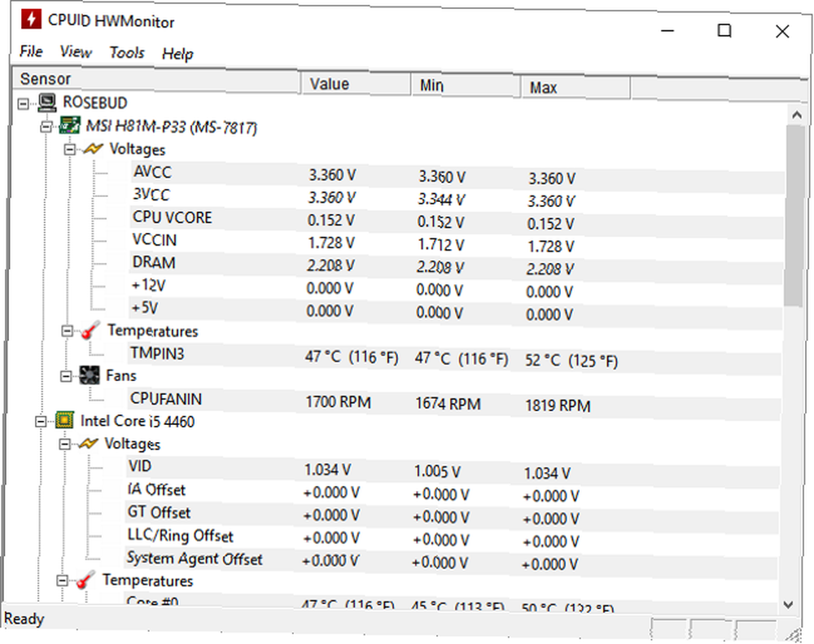Screen dimensions: 814x644
Task: Click the CPUID HWMonitor lightning logo icon
Action: (x=31, y=20)
